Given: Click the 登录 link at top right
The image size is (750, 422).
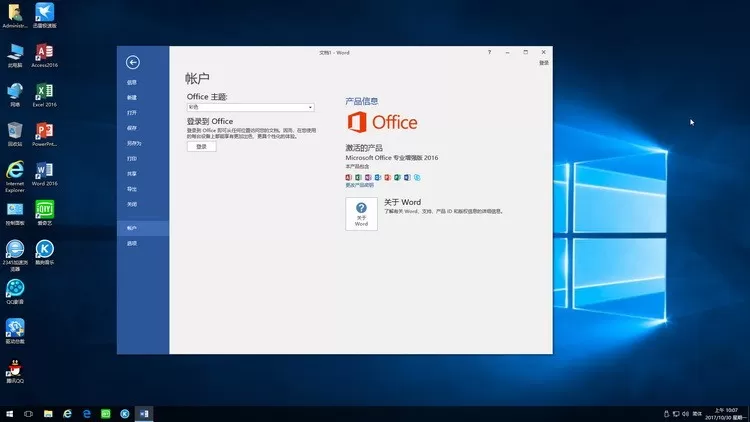Looking at the screenshot, I should click(x=544, y=63).
